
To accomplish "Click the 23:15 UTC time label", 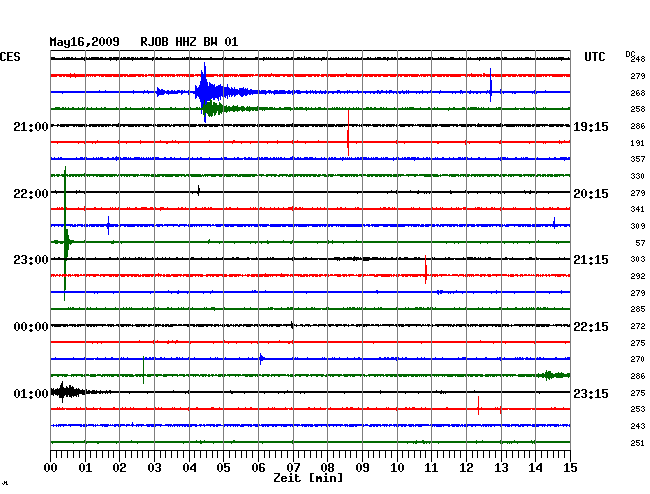I will point(591,393).
